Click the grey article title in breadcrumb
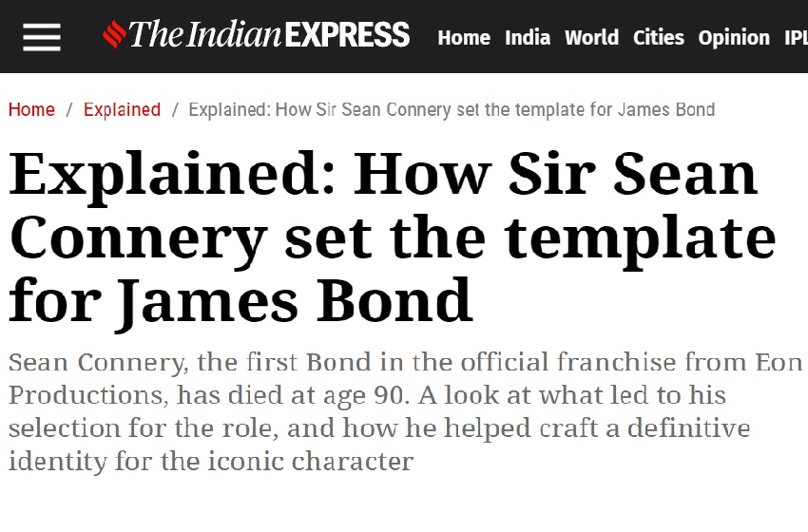 click(452, 109)
